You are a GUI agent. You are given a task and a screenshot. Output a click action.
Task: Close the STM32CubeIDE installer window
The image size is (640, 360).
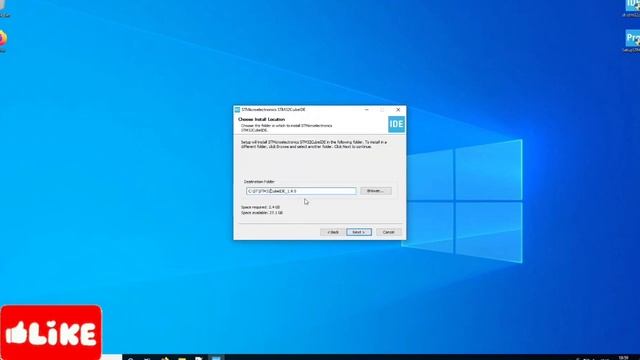pos(398,110)
